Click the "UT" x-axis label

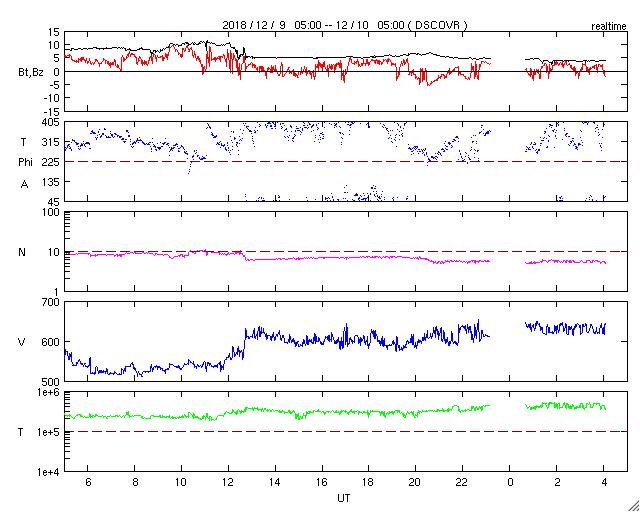pyautogui.click(x=344, y=498)
